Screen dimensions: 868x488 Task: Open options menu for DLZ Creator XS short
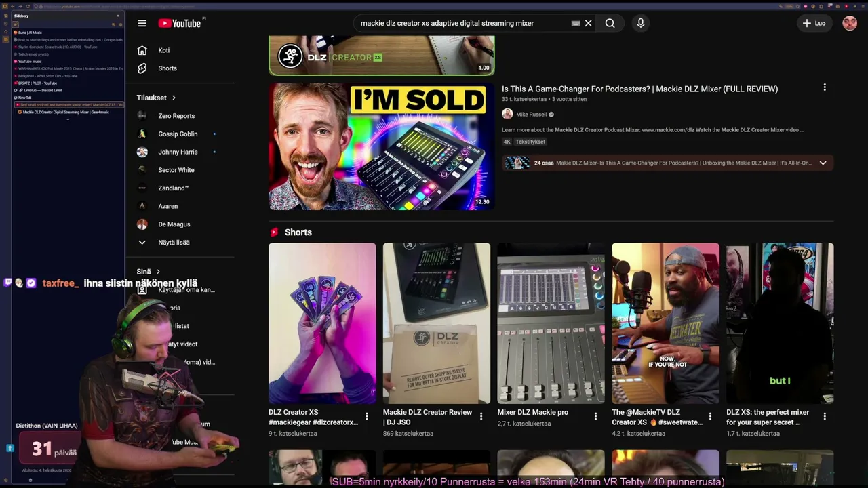367,416
